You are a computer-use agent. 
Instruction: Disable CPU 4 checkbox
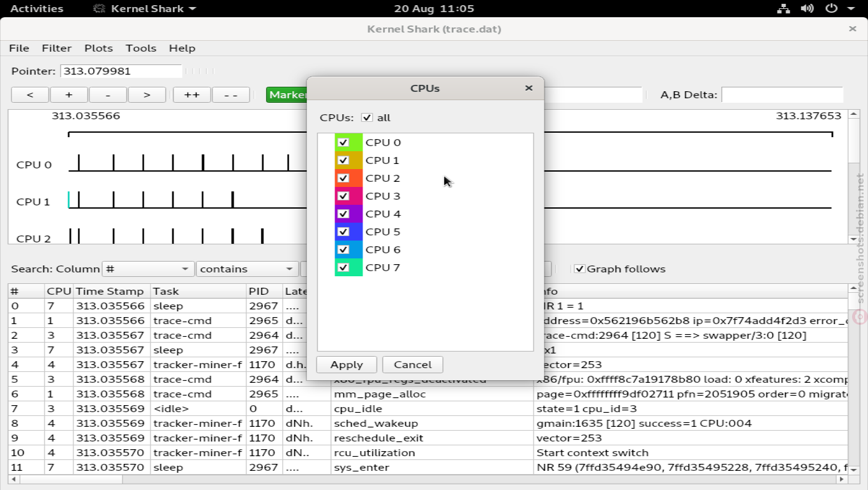[343, 214]
